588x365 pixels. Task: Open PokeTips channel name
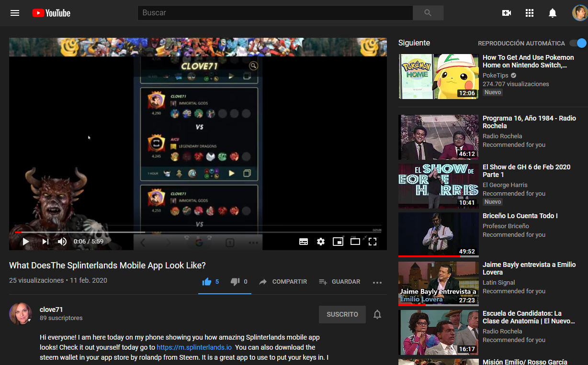[496, 76]
